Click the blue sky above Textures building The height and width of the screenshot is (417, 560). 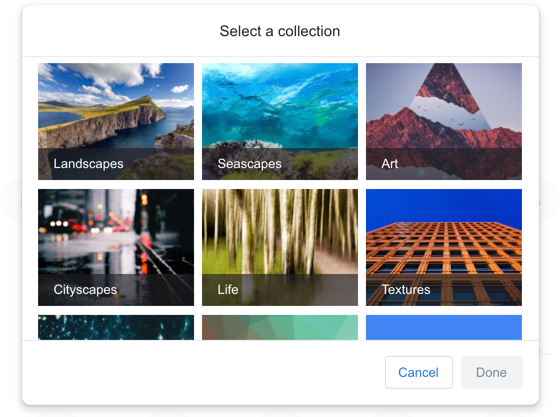pyautogui.click(x=444, y=205)
